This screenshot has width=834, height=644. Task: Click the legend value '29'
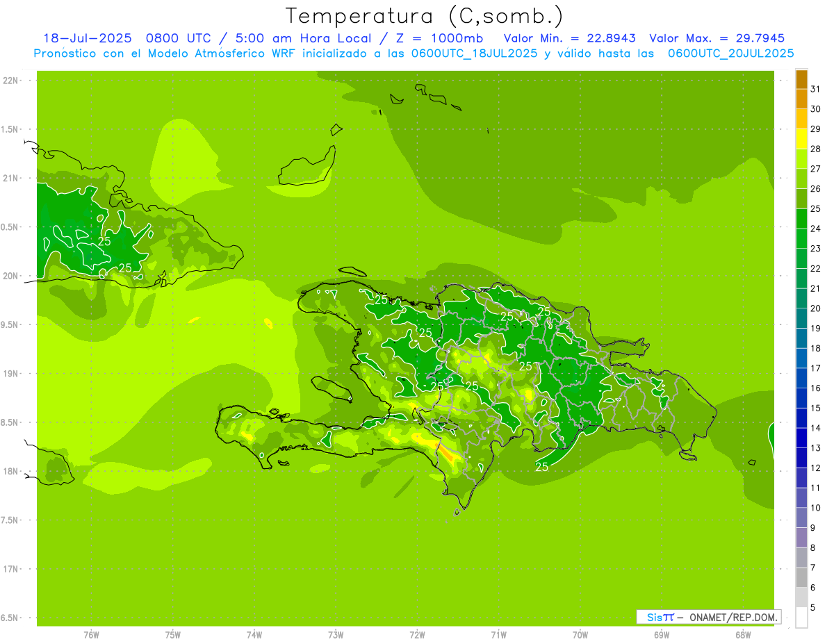click(816, 129)
